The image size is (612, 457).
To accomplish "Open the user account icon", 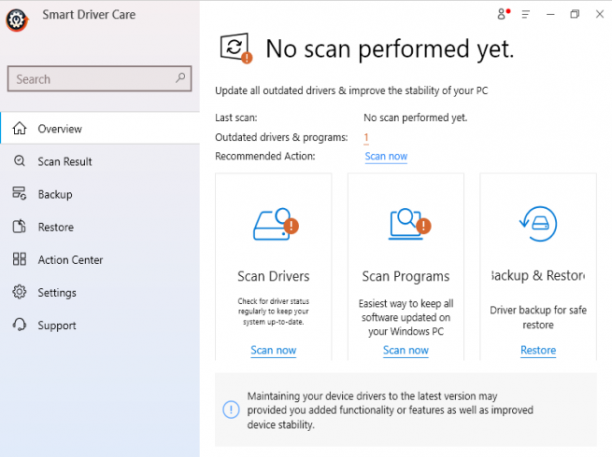I will (x=503, y=14).
